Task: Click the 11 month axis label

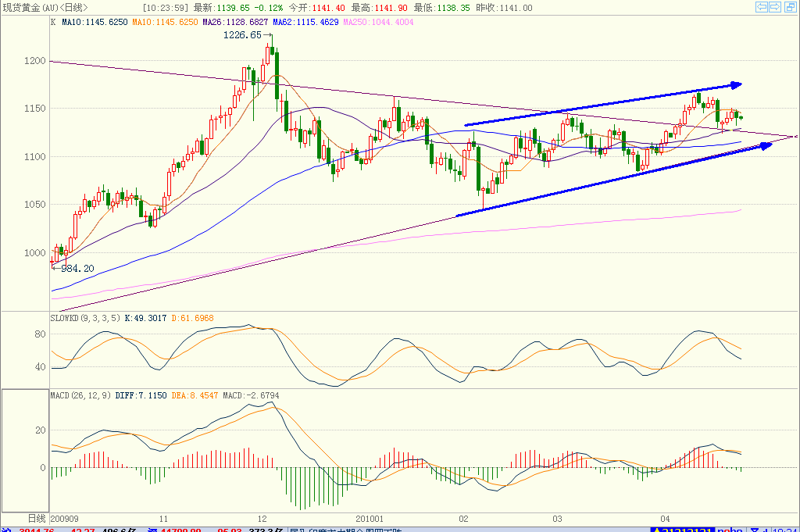Action: (163, 519)
